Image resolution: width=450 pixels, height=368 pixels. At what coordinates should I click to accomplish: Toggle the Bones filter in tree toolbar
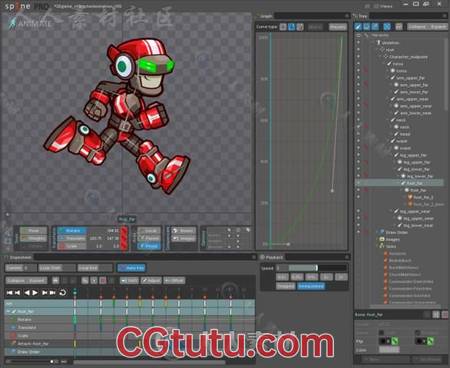358,27
